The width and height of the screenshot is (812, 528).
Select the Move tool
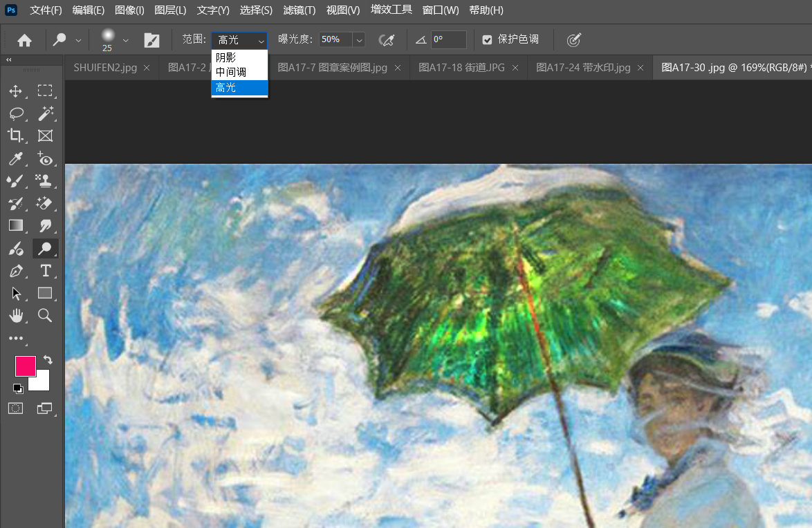pyautogui.click(x=15, y=91)
